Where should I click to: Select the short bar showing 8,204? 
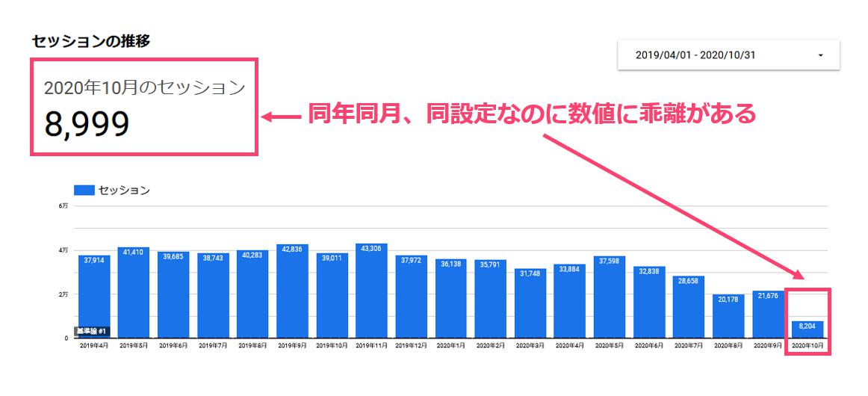(807, 330)
